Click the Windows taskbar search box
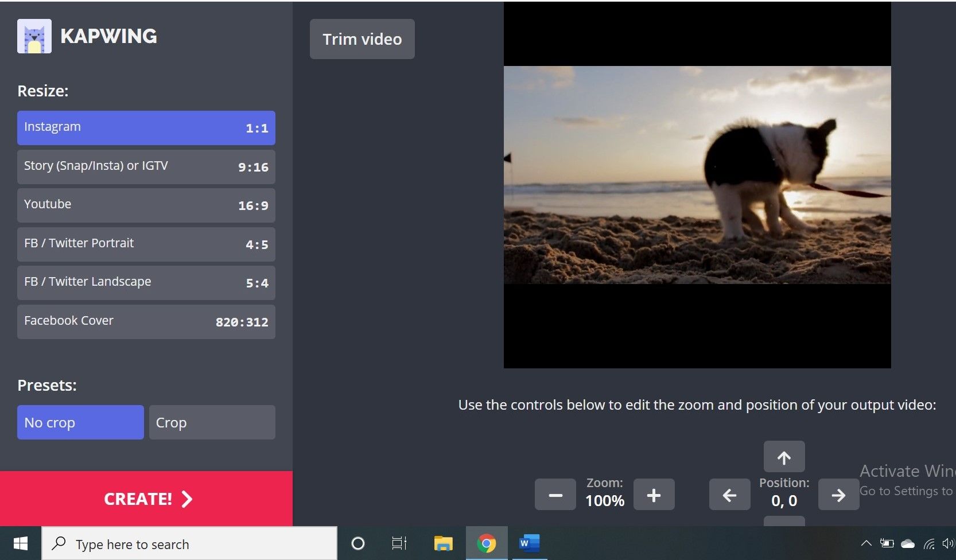Image resolution: width=956 pixels, height=560 pixels. click(189, 544)
